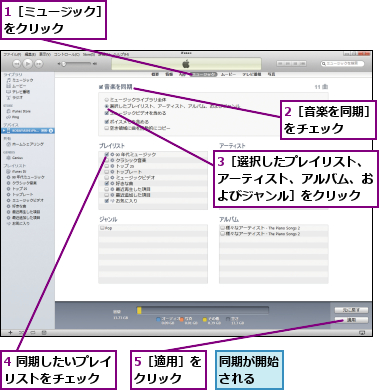Screen dimensions: 379x390
Task: Toggle the repeat icon at bottom
Action: 33,332
